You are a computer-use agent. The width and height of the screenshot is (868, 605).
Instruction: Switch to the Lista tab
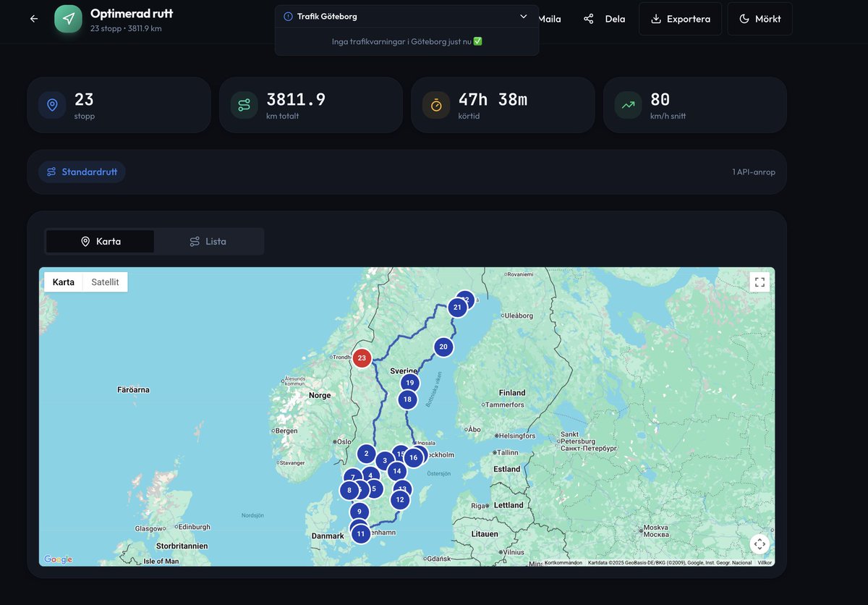(208, 241)
